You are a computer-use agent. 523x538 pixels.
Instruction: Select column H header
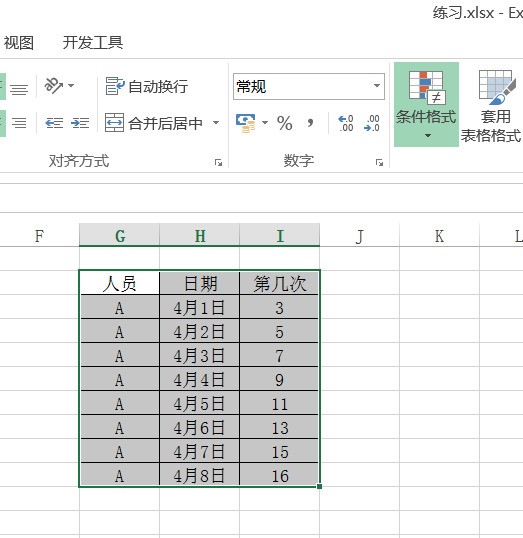tap(200, 235)
